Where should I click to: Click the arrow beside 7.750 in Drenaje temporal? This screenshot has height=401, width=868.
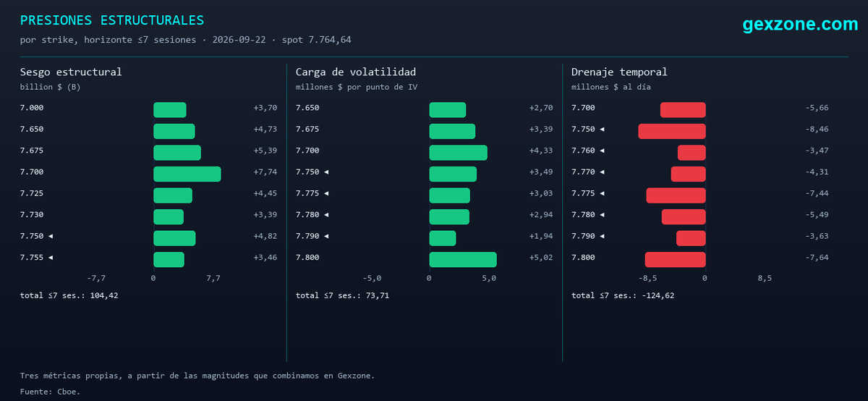(x=602, y=130)
